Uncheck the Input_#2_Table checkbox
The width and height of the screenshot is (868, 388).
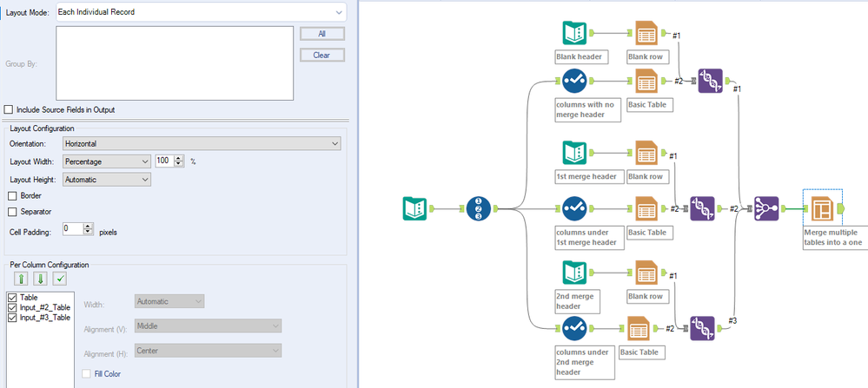click(13, 307)
